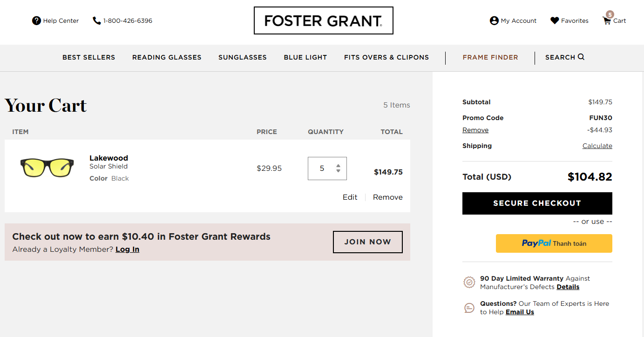644x337 pixels.
Task: Click the warranty badge icon
Action: coord(469,282)
